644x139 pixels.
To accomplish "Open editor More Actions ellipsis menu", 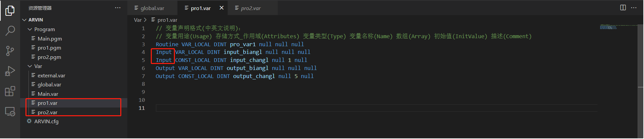I will tap(634, 8).
